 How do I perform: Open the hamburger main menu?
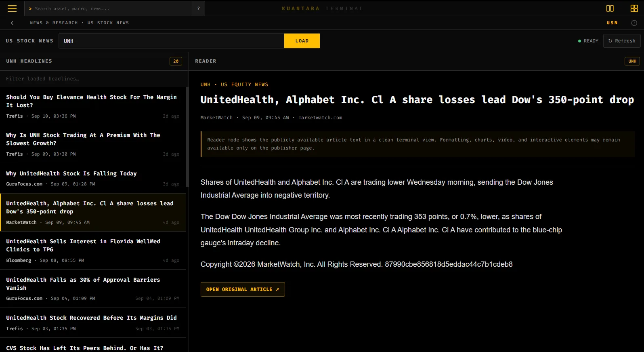(x=12, y=8)
